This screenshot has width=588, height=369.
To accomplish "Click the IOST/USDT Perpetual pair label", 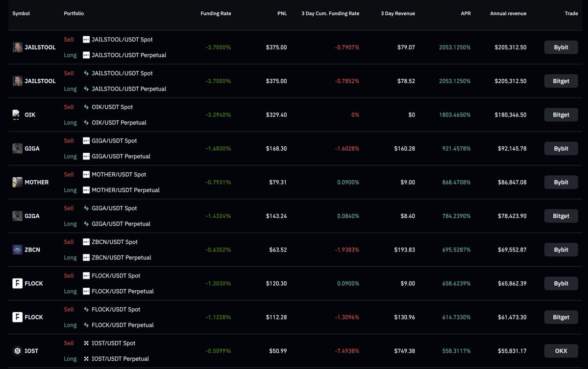I will tap(120, 359).
